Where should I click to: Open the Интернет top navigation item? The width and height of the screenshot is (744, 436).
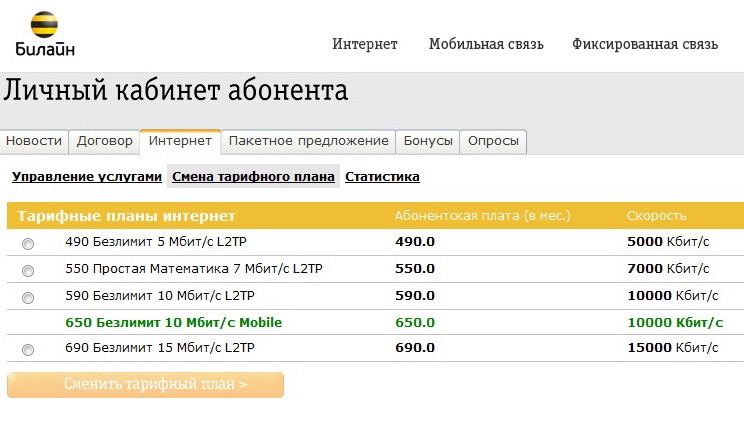365,44
